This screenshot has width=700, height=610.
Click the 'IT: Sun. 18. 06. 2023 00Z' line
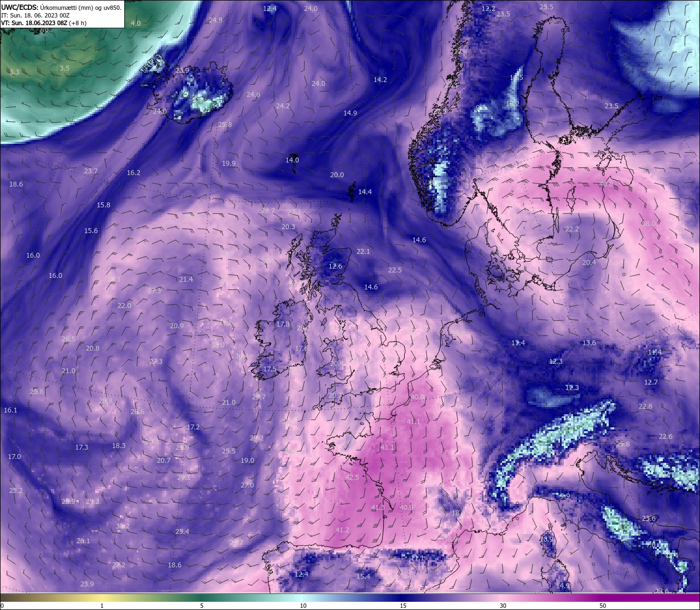35,16
